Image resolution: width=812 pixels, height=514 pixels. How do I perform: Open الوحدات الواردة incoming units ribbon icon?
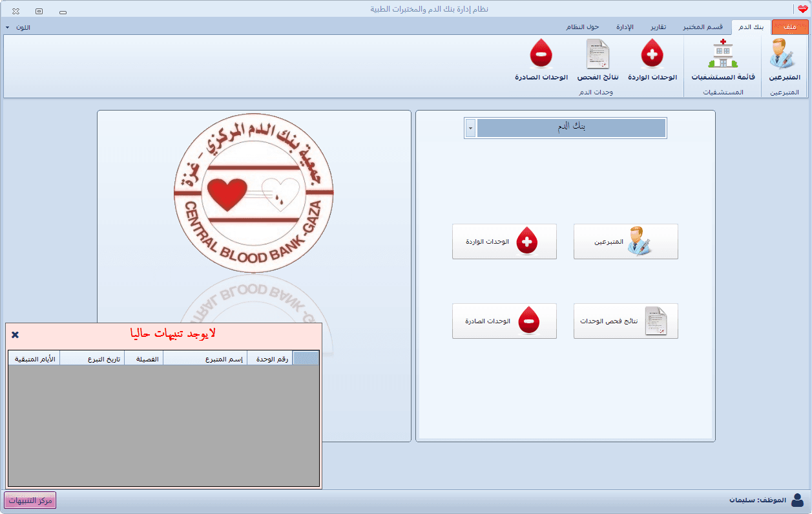[652, 59]
